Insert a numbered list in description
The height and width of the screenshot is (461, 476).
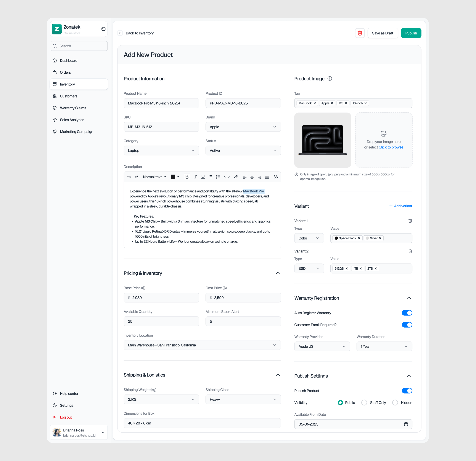[218, 177]
